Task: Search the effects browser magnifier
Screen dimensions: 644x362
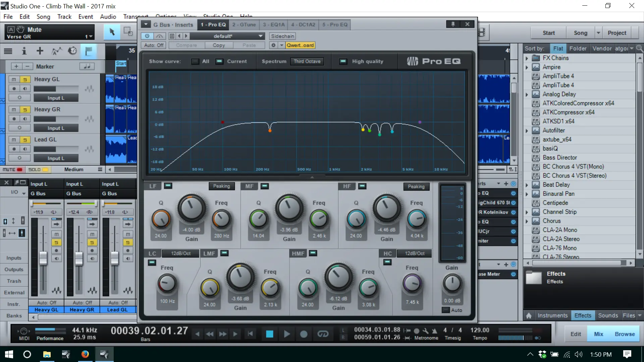Action: click(x=639, y=48)
